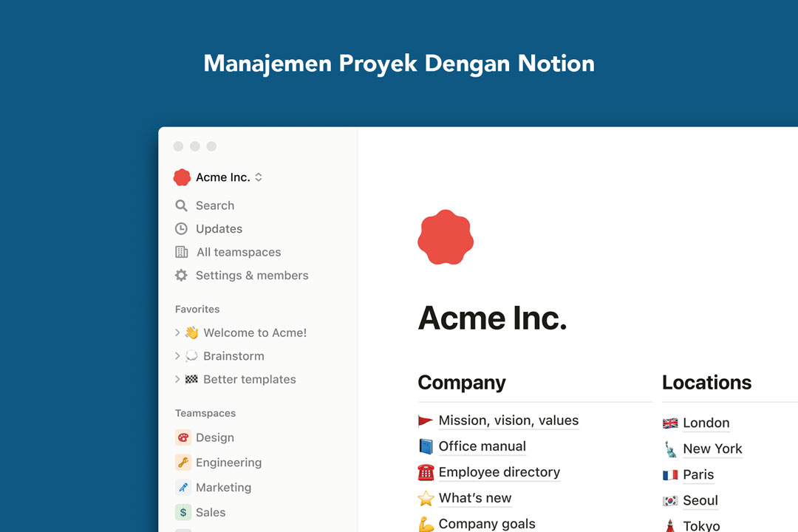Open the Acme Inc. workspace switcher

pyautogui.click(x=229, y=177)
